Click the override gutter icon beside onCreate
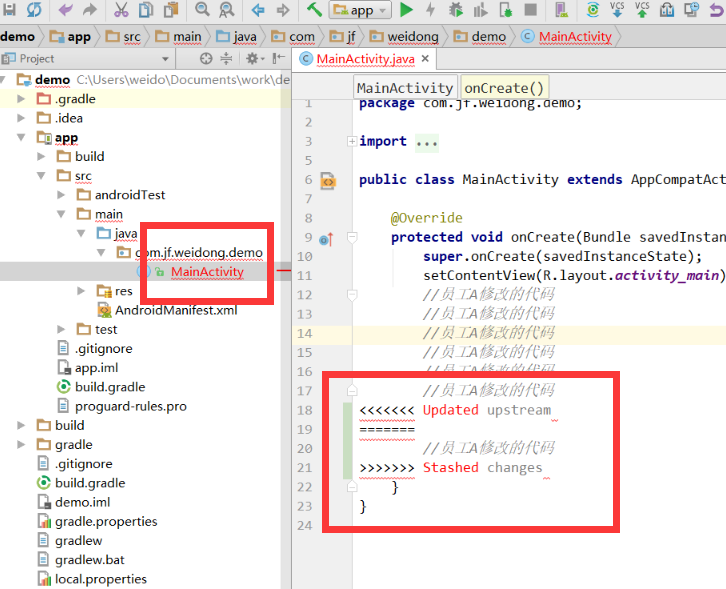The image size is (726, 589). tap(326, 239)
